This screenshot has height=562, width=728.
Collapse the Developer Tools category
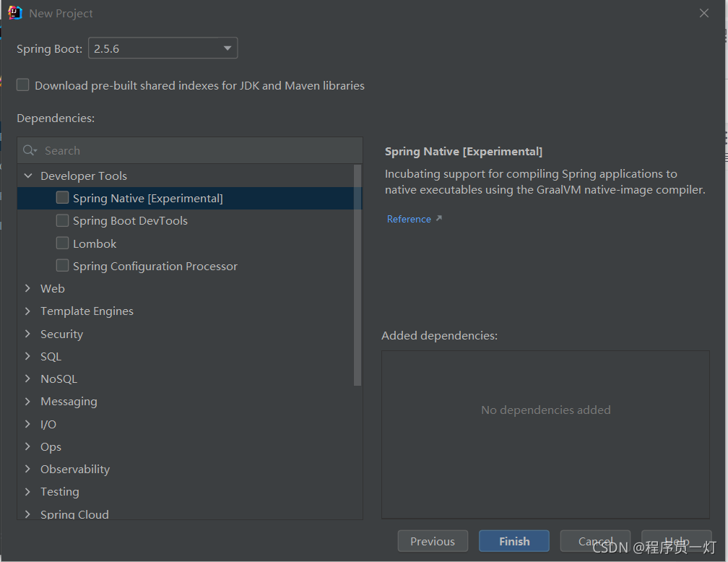click(28, 176)
